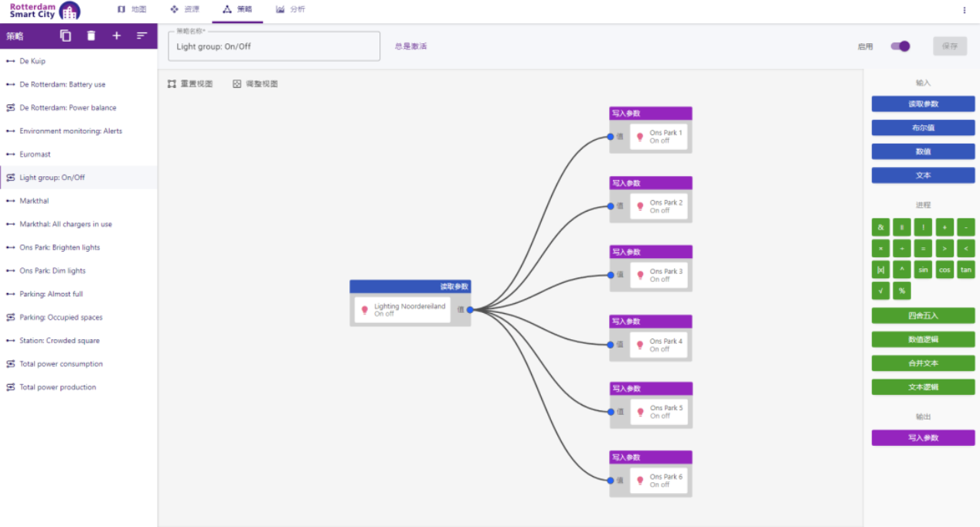Open the 分析 analytics tab
Viewport: 980px width, 527px height.
291,9
